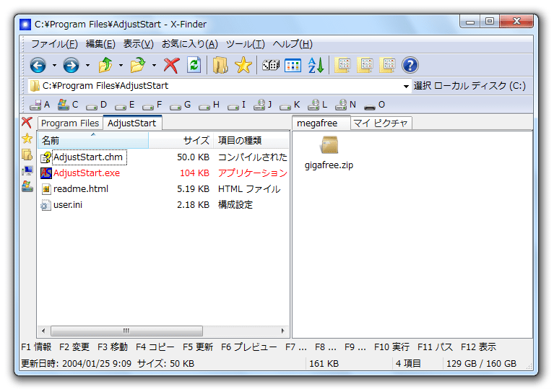Viewport: 554px width, 392px height.
Task: Select the megafree tab
Action: [321, 123]
